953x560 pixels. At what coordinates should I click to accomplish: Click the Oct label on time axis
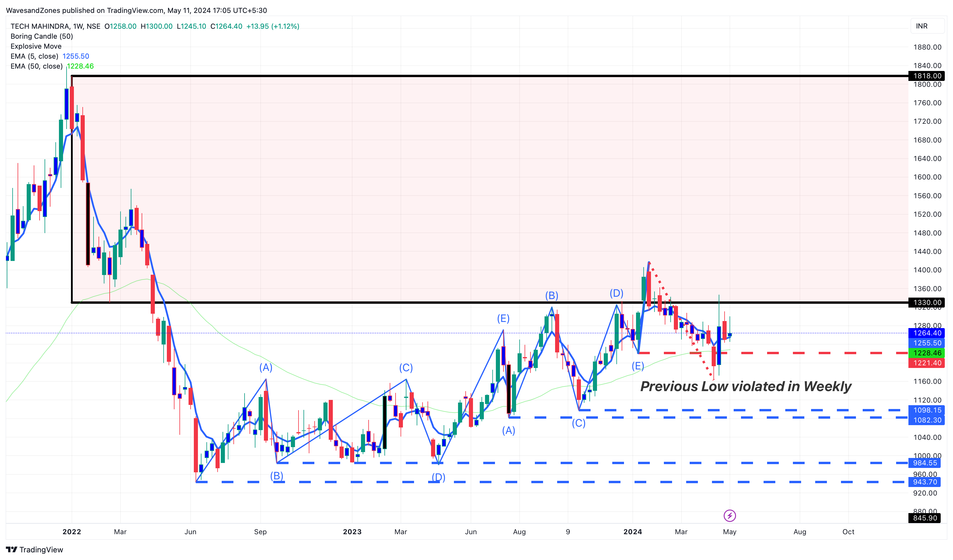(x=848, y=532)
